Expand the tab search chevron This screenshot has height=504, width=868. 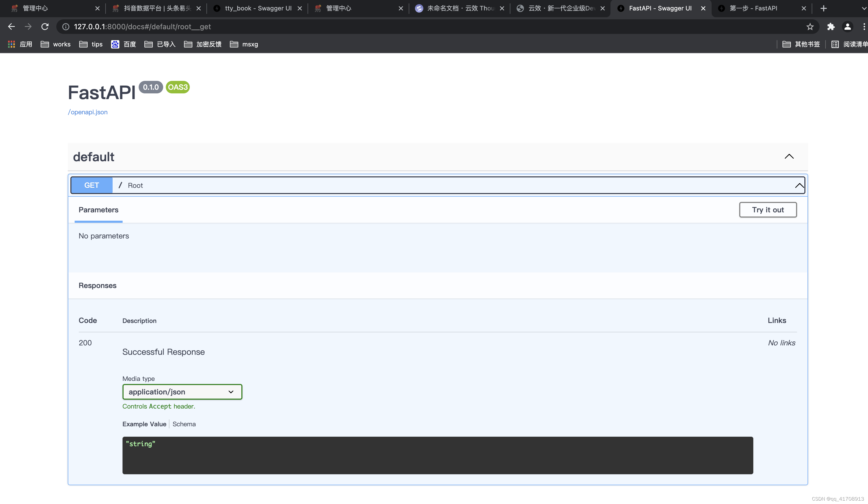click(x=864, y=8)
